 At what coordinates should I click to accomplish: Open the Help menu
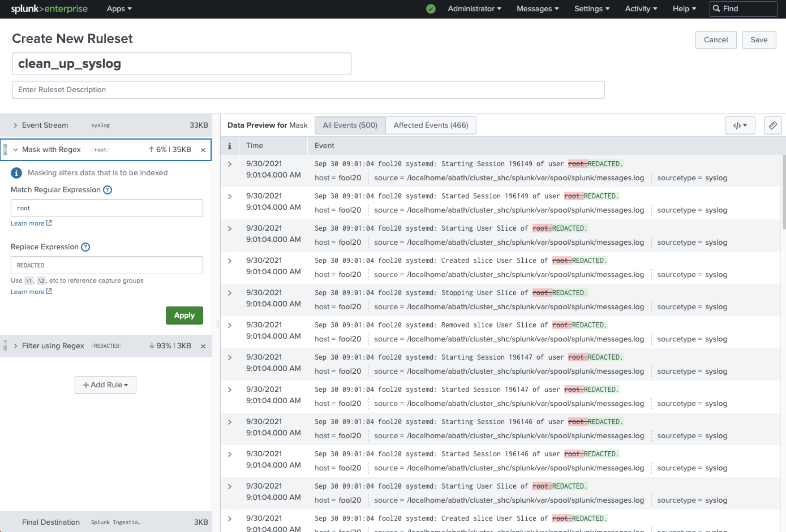[684, 9]
